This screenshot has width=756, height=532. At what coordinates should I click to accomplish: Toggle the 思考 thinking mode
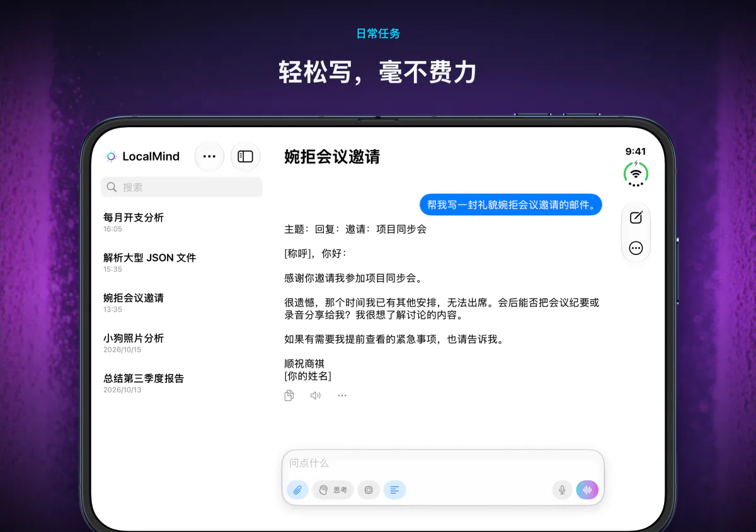333,490
